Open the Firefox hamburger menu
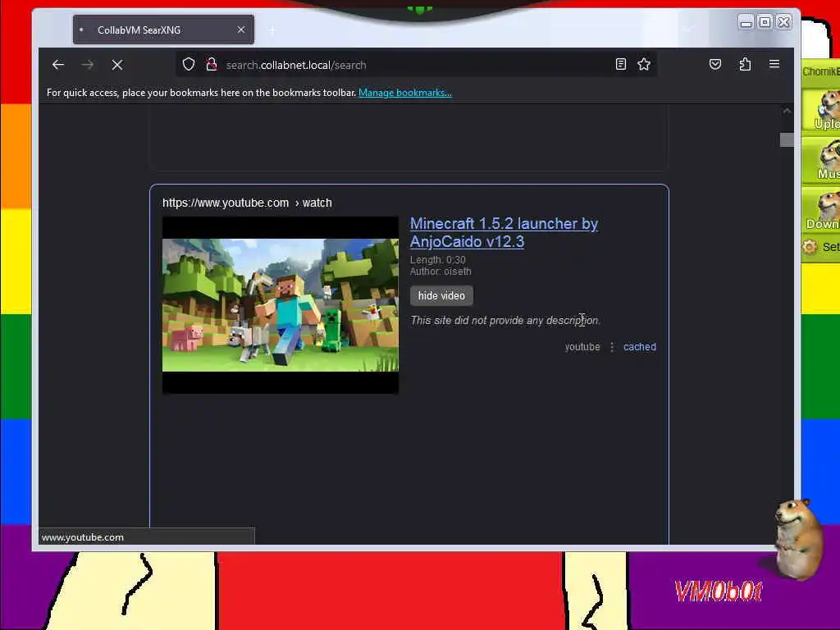 (774, 64)
